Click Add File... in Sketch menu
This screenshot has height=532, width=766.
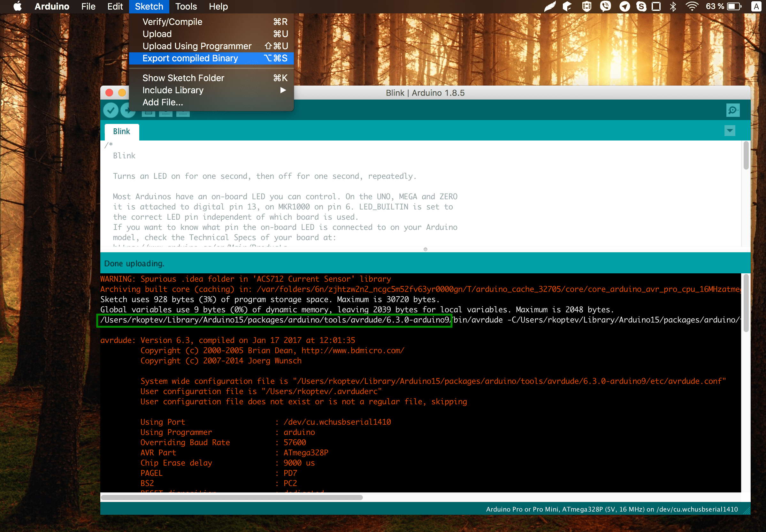tap(163, 102)
